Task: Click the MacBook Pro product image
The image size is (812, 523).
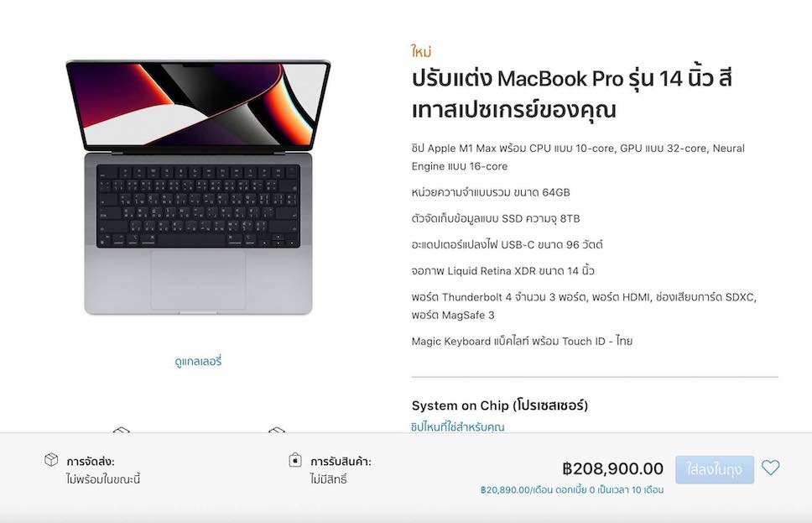Action: 198,187
